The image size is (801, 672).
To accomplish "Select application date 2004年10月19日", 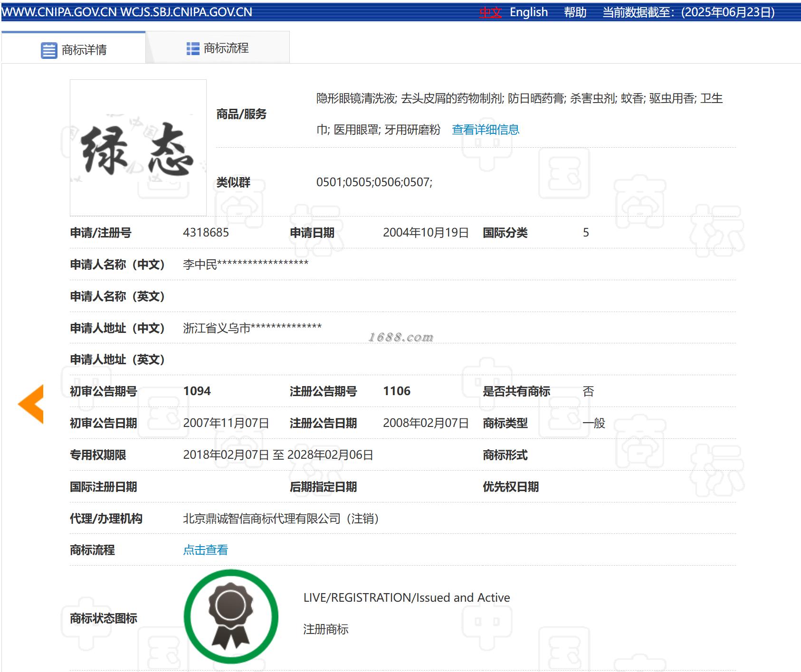I will (426, 233).
